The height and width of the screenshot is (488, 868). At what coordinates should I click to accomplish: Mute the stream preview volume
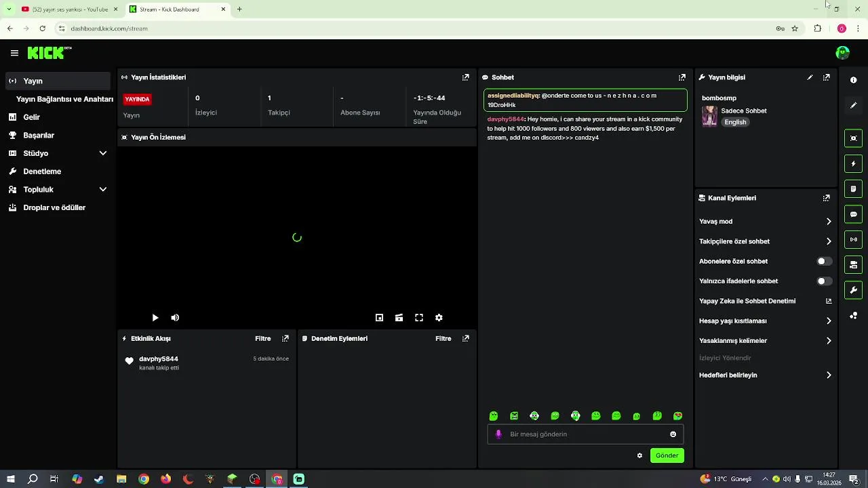coord(175,317)
